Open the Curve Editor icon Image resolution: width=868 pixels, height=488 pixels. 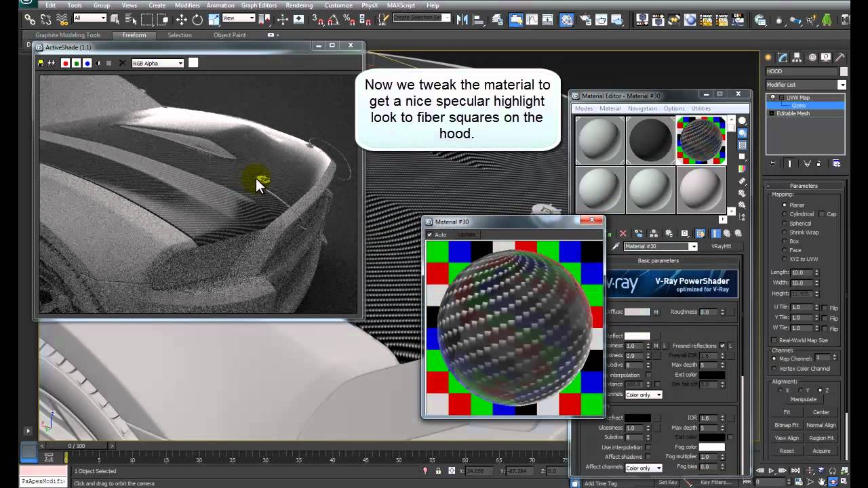(532, 20)
